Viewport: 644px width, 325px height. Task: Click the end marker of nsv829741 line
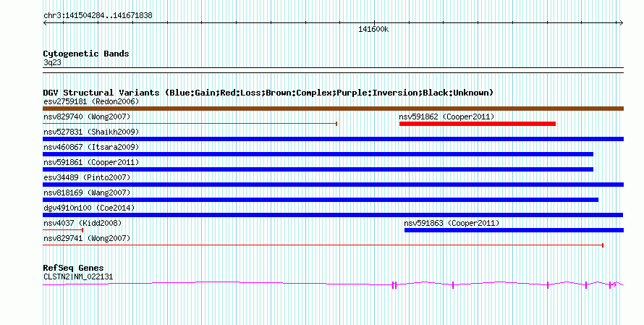603,245
